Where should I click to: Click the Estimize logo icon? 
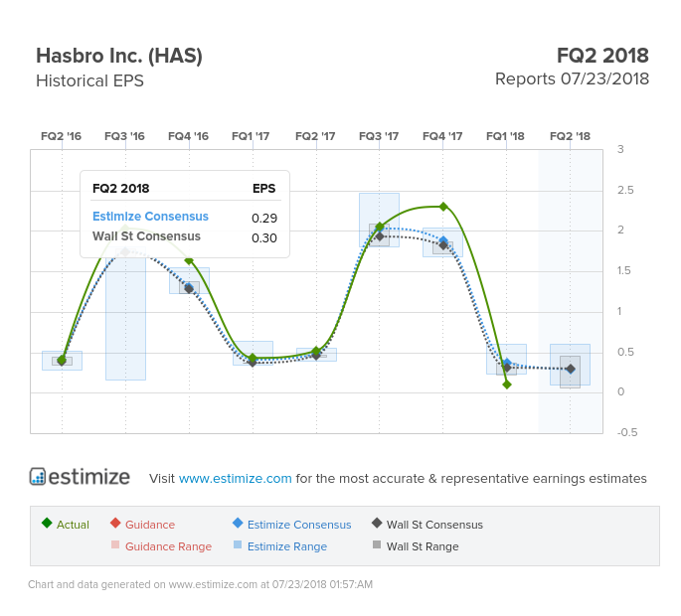click(38, 476)
